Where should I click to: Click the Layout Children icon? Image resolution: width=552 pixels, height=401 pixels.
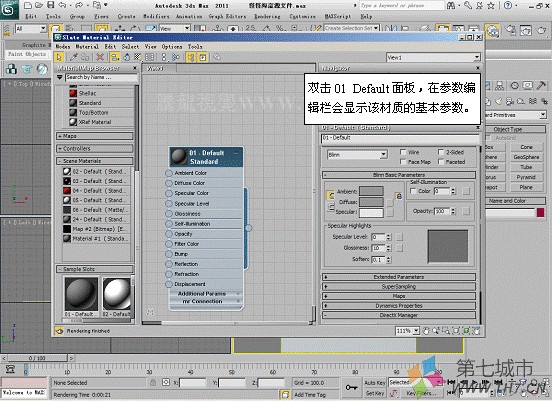pyautogui.click(x=176, y=57)
